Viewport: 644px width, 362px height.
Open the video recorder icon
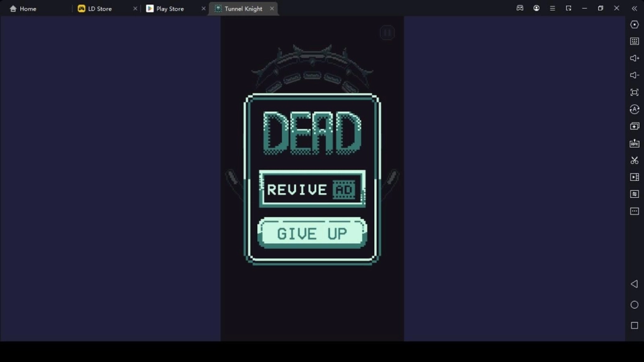pos(634,177)
